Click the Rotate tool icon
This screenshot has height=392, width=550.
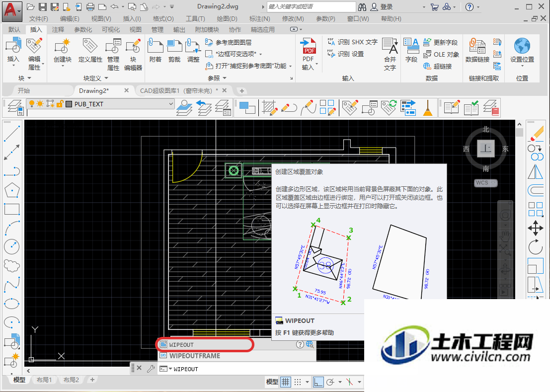536,247
